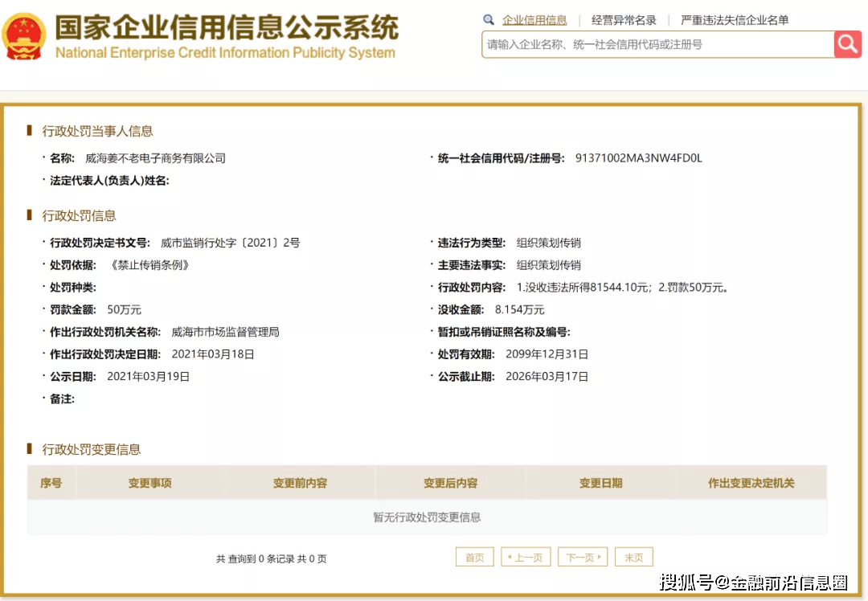Click the 上一页 previous page button

tap(526, 557)
